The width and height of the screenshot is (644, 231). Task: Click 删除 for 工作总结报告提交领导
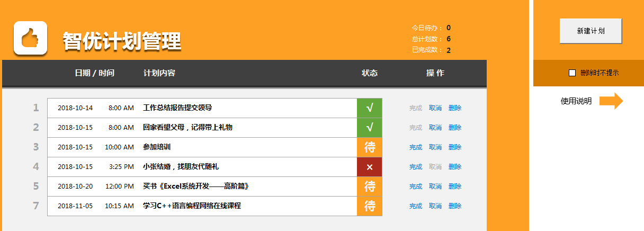coord(455,108)
